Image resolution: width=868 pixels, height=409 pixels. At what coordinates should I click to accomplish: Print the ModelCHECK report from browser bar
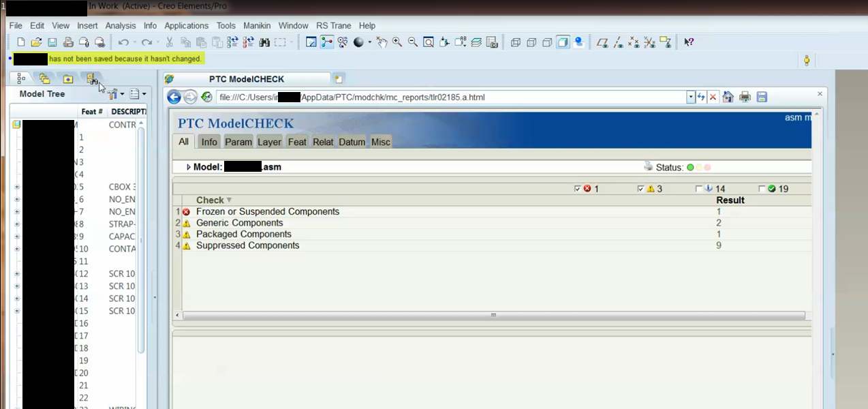click(745, 97)
